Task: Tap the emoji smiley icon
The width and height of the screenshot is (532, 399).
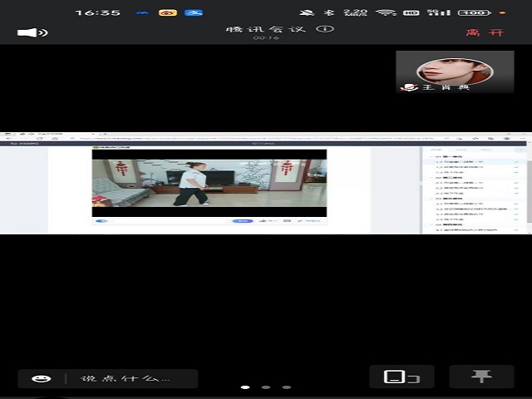Action: click(x=41, y=378)
